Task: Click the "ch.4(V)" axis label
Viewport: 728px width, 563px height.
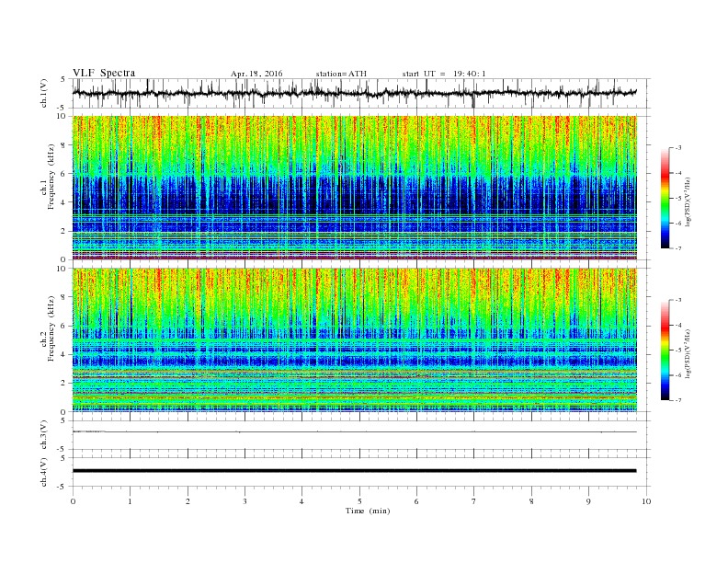Action: [x=44, y=472]
